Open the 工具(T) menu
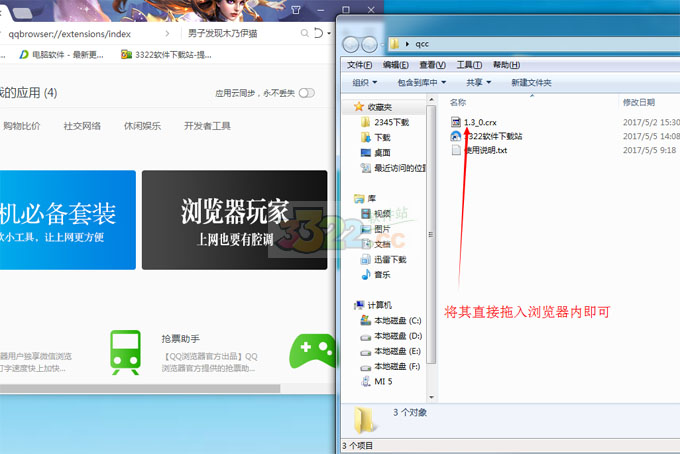 (469, 65)
